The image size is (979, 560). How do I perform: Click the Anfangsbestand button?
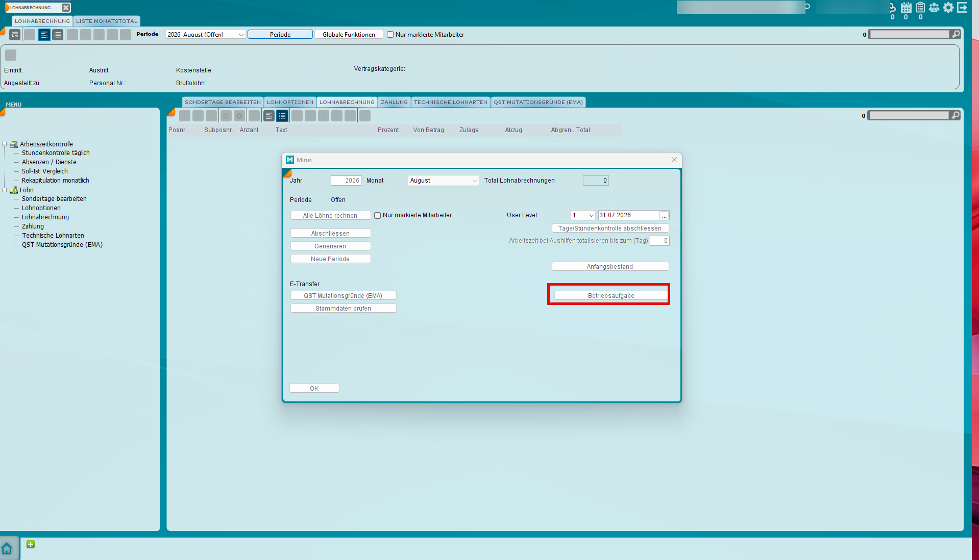tap(610, 266)
